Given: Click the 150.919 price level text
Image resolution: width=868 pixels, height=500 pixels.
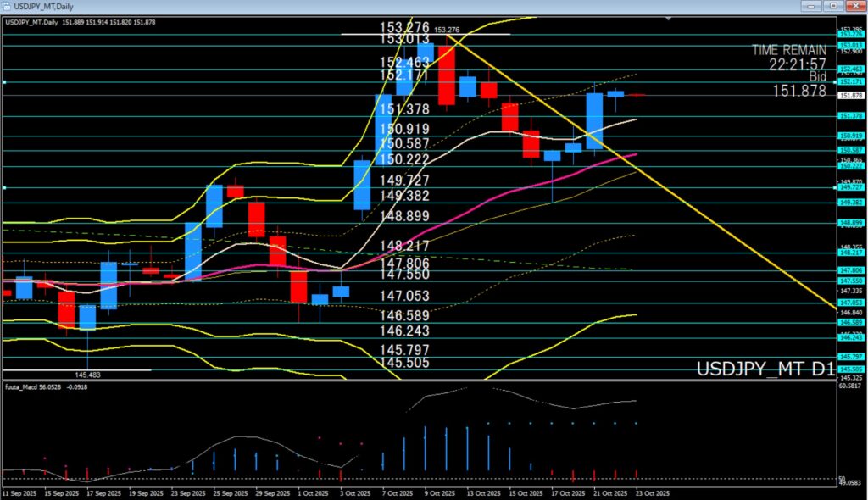Looking at the screenshot, I should point(404,130).
